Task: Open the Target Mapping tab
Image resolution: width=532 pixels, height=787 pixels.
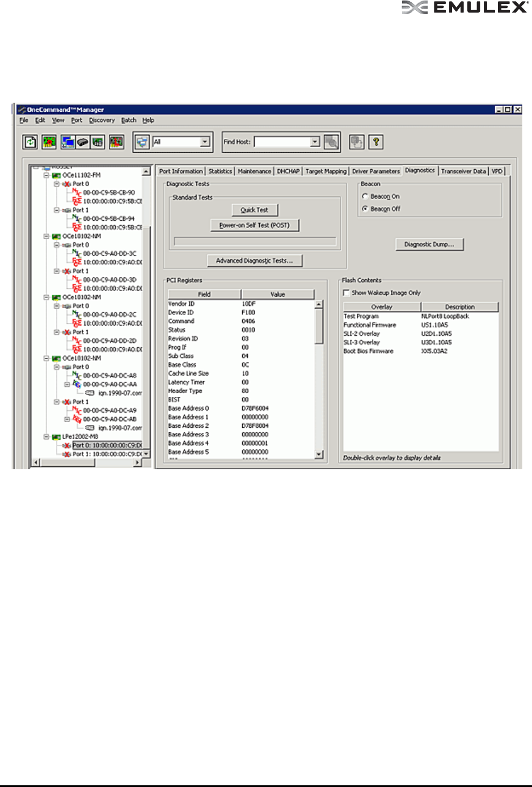Action: click(326, 171)
